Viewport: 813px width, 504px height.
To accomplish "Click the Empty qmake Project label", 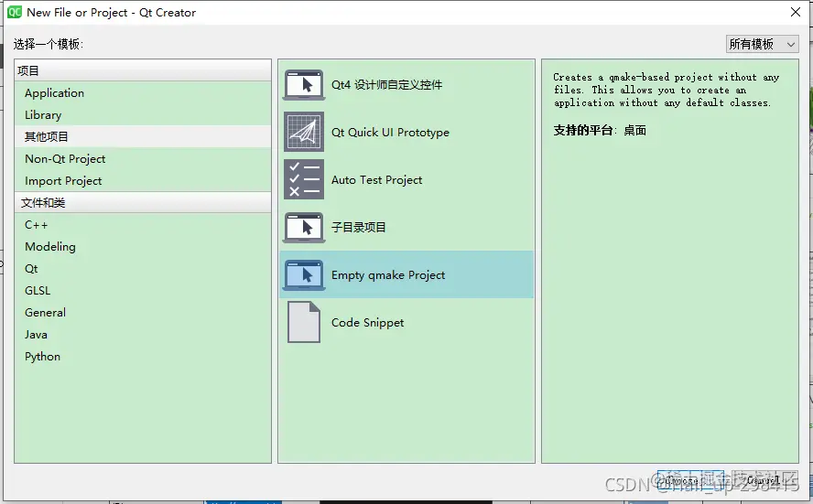I will [x=388, y=275].
